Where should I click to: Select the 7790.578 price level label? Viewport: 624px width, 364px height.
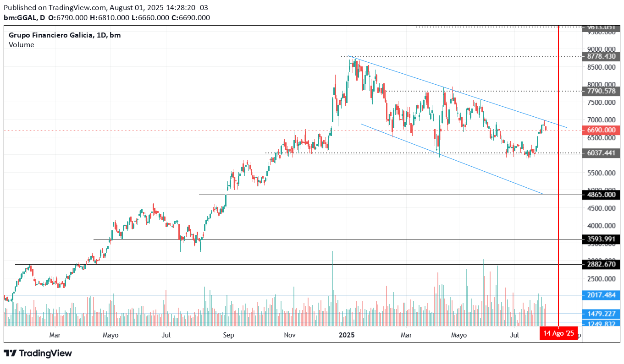tap(601, 91)
